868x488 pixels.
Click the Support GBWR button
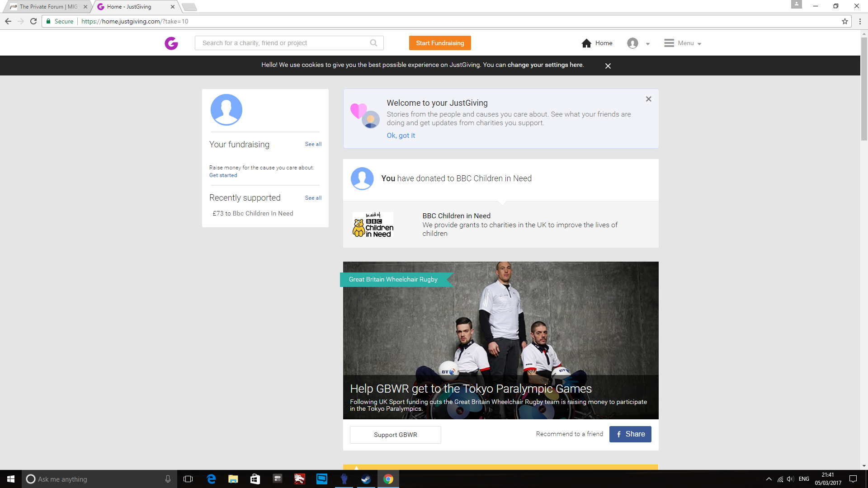pyautogui.click(x=395, y=435)
